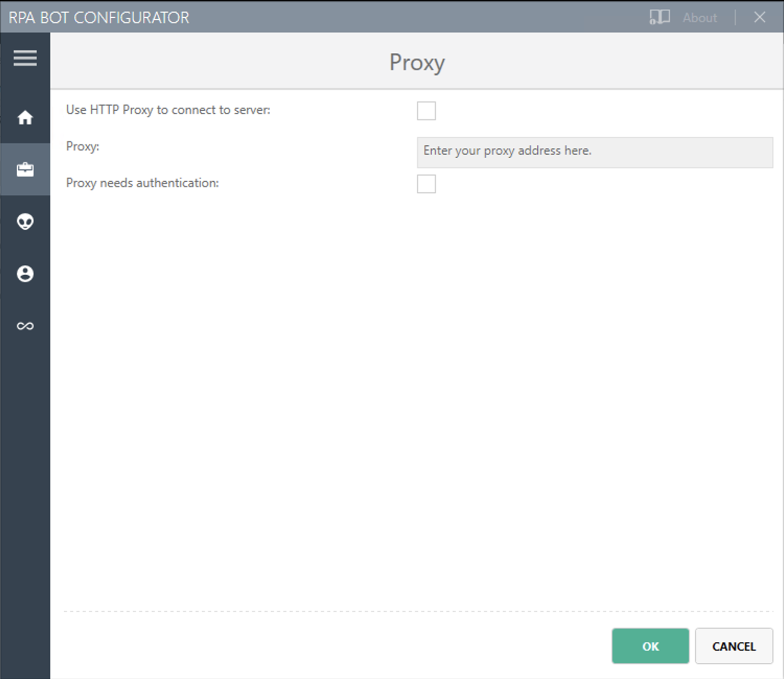This screenshot has height=679, width=784.
Task: Collapse the sidebar via the menu icon
Action: (25, 58)
